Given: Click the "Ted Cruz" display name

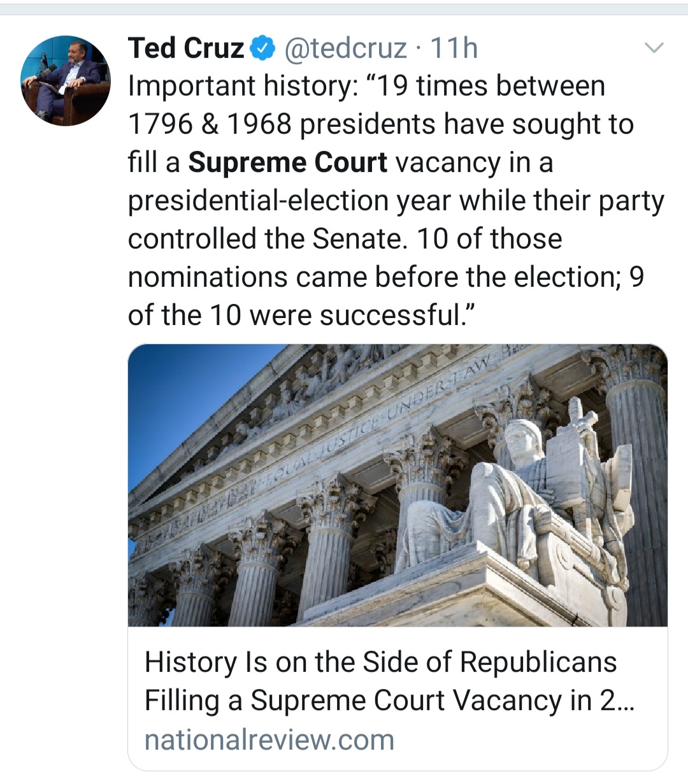Looking at the screenshot, I should coord(185,48).
